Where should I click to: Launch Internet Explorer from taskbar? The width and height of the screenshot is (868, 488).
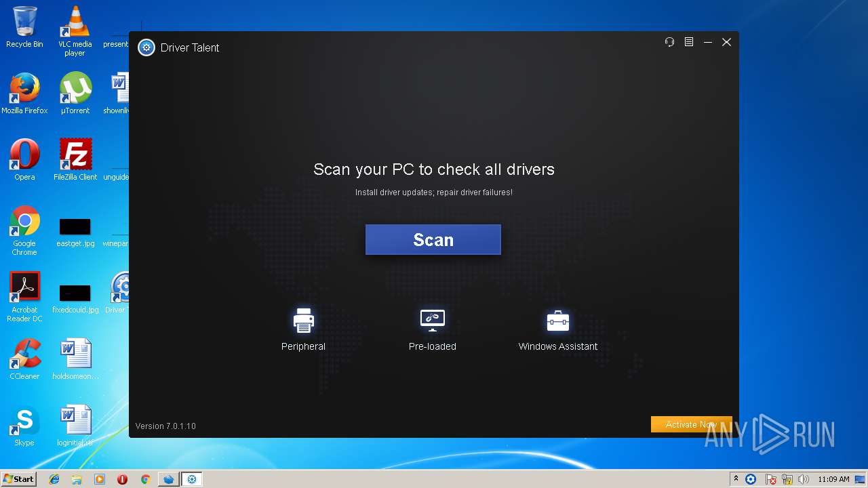54,479
